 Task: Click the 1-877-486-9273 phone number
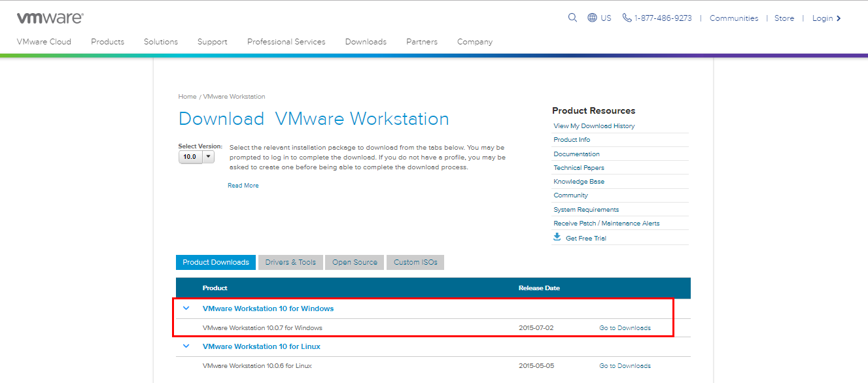[663, 18]
